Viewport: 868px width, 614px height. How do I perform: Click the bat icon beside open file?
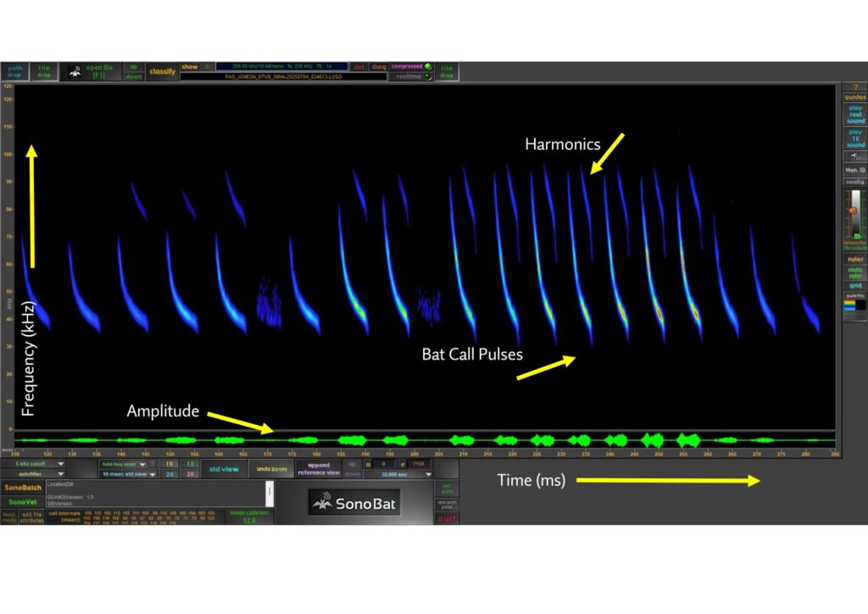pos(75,72)
